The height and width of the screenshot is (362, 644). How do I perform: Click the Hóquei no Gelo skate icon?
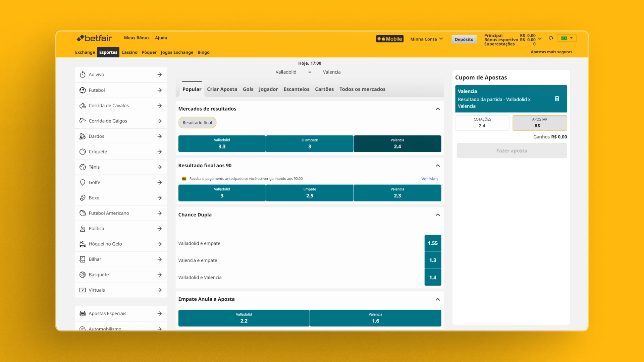83,244
